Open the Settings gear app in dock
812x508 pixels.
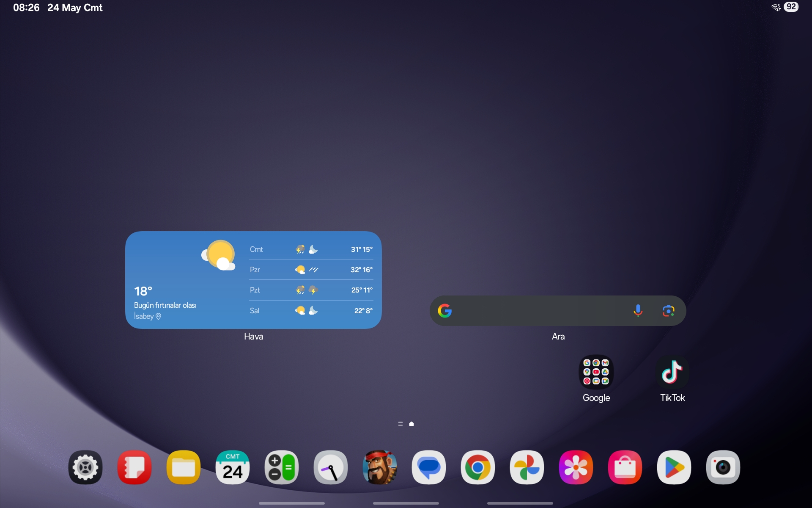[85, 467]
